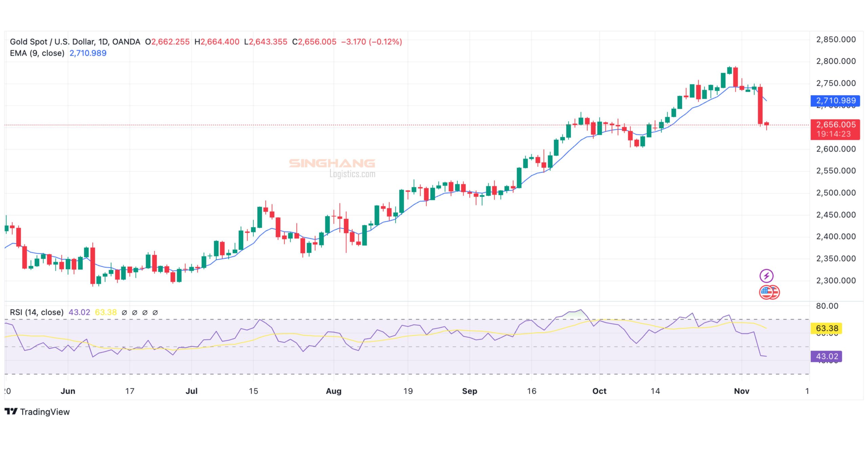The width and height of the screenshot is (868, 453).
Task: Click the close price C2,656.005 value
Action: 314,42
